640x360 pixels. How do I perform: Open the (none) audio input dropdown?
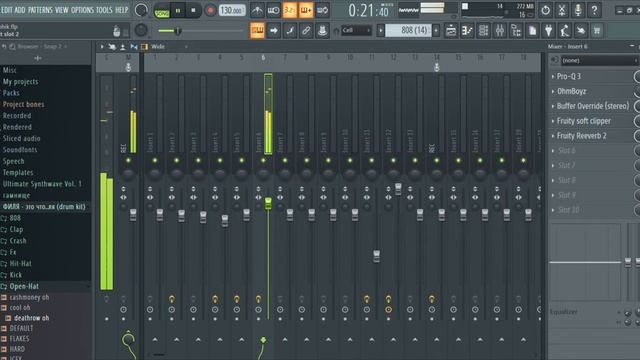pyautogui.click(x=599, y=60)
